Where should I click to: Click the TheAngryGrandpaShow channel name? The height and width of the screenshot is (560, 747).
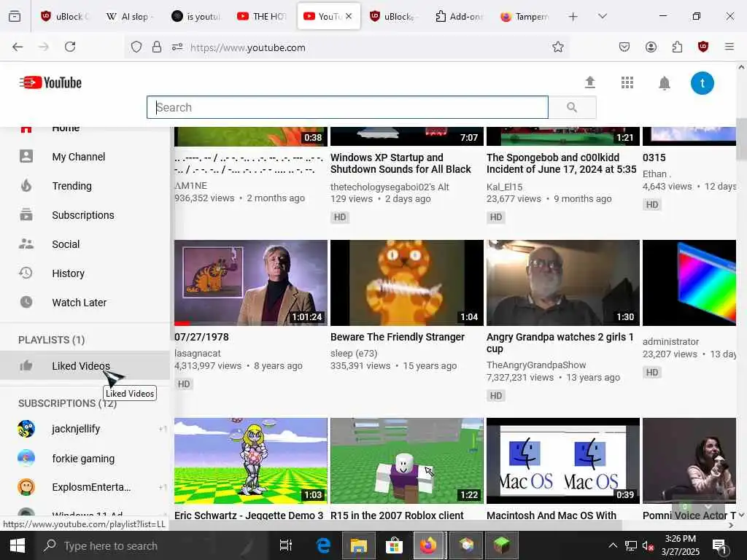(536, 365)
